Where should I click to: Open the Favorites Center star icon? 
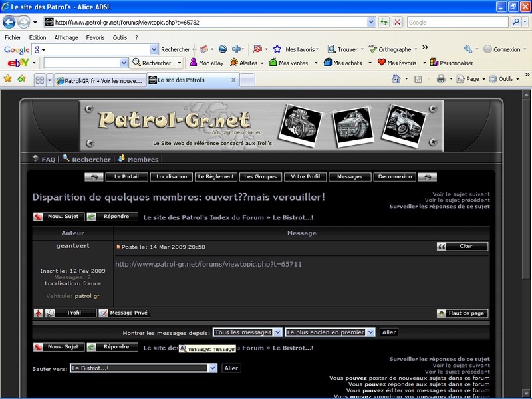pos(7,79)
